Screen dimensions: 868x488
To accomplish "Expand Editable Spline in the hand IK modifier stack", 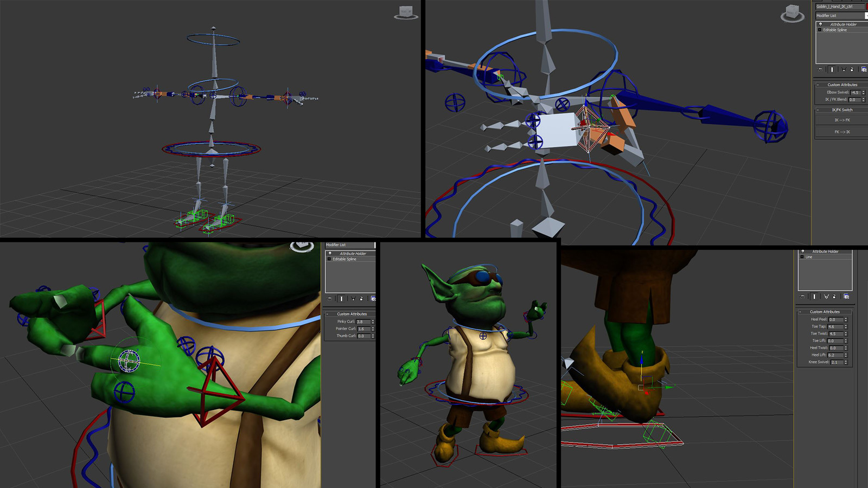I will point(820,30).
